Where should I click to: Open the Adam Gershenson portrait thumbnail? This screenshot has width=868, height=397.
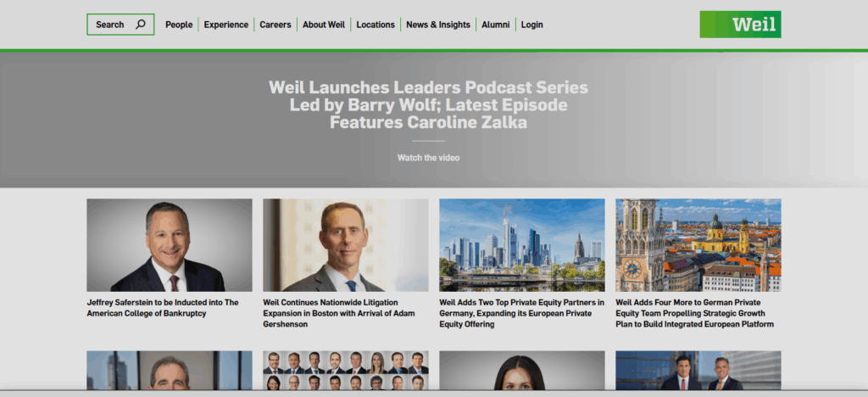point(346,245)
